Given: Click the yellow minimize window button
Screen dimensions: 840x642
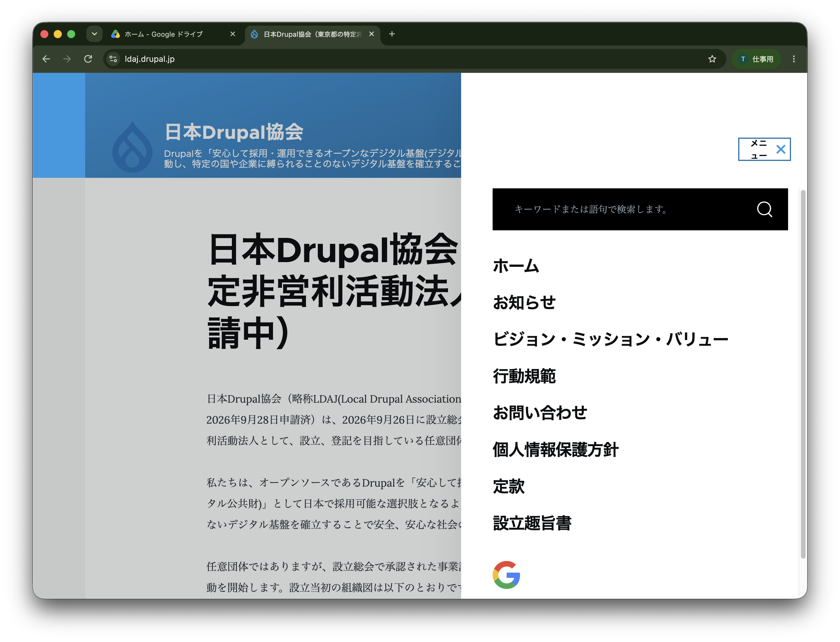Looking at the screenshot, I should click(58, 34).
